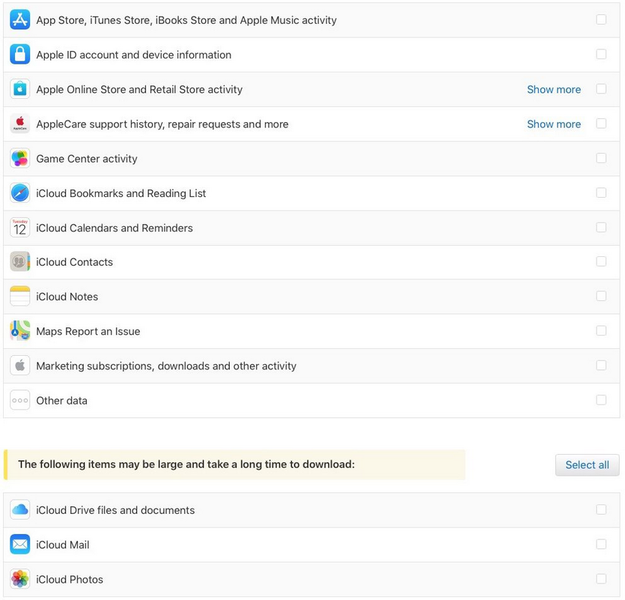This screenshot has width=625, height=600.
Task: Click the iCloud Mail envelope icon
Action: point(20,544)
